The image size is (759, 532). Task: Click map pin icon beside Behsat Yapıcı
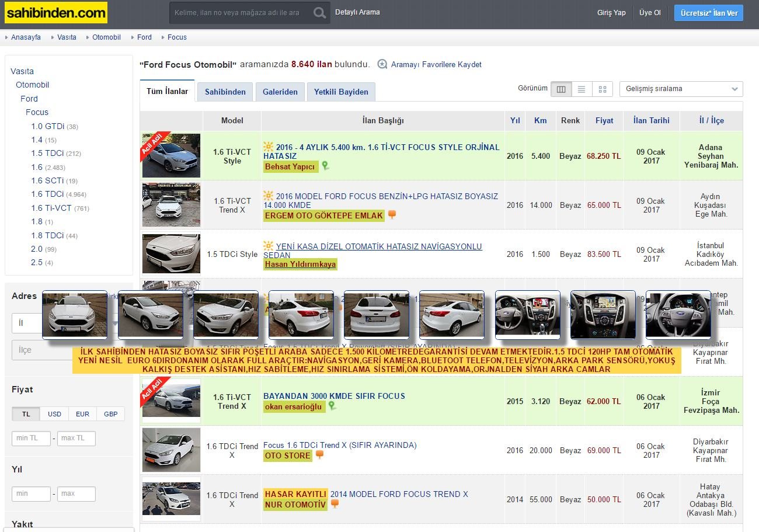pyautogui.click(x=326, y=166)
